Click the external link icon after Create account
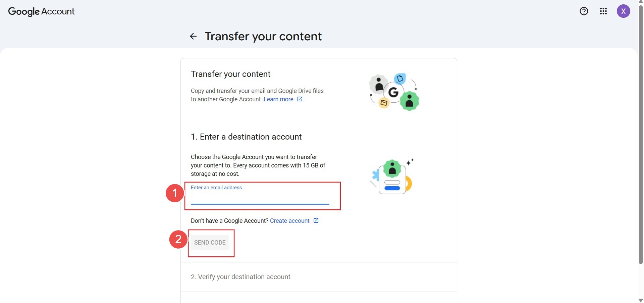 [316, 220]
